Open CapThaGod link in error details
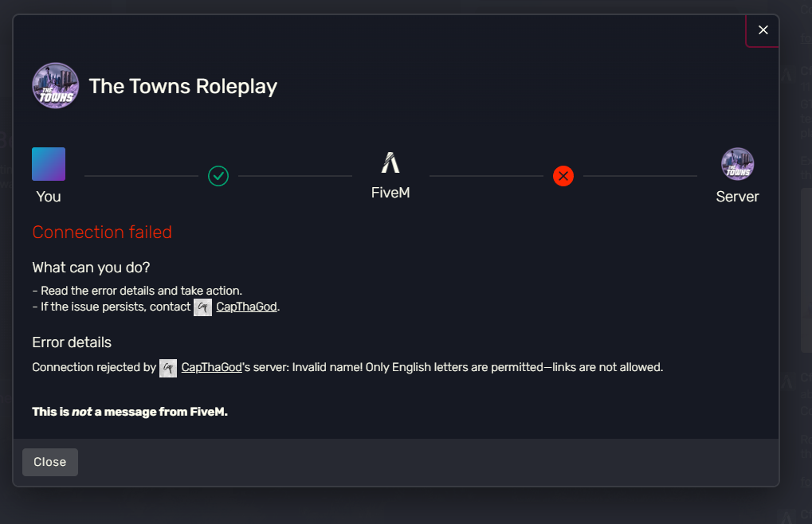Screen dimensions: 812x524 pos(211,367)
